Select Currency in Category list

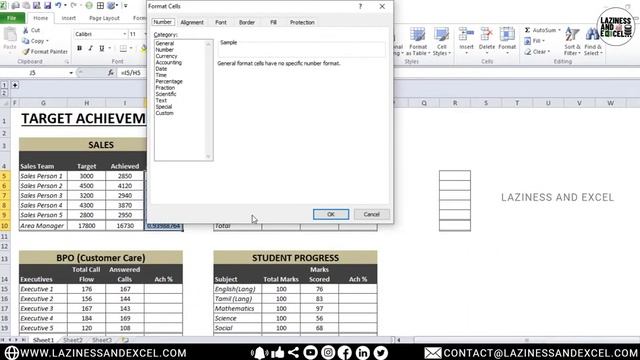(167, 56)
